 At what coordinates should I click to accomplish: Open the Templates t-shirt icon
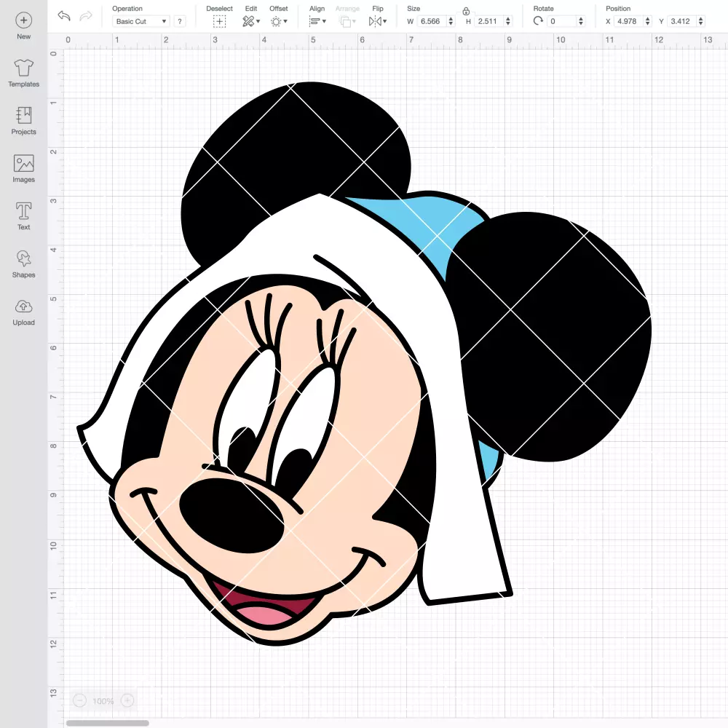click(x=24, y=68)
